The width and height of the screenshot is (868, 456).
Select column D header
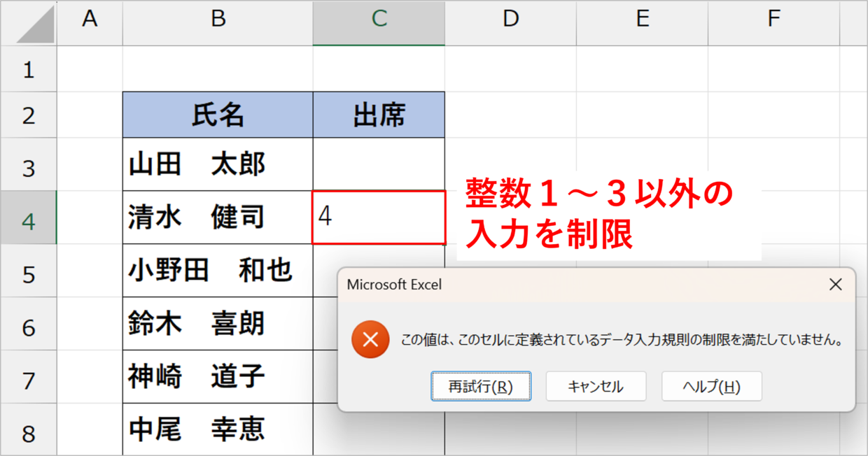click(x=510, y=20)
